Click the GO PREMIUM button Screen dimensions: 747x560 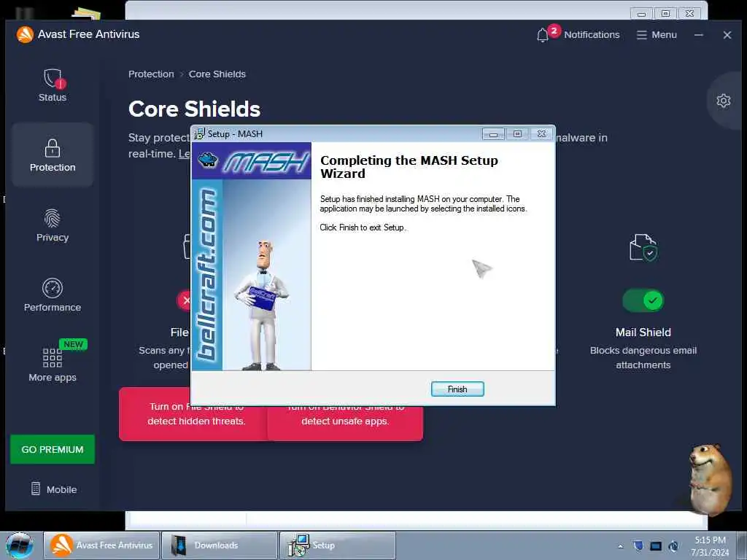pyautogui.click(x=53, y=449)
